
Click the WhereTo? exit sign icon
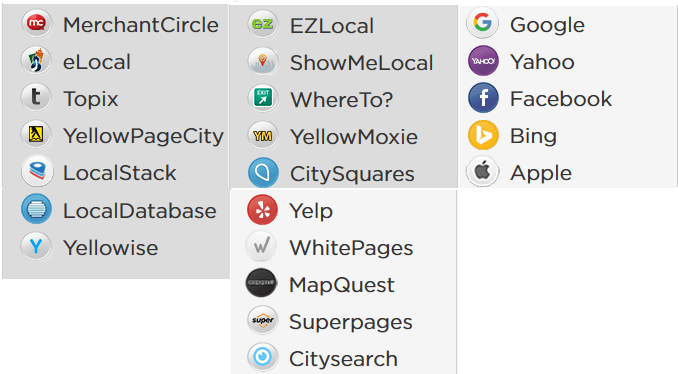coord(263,99)
